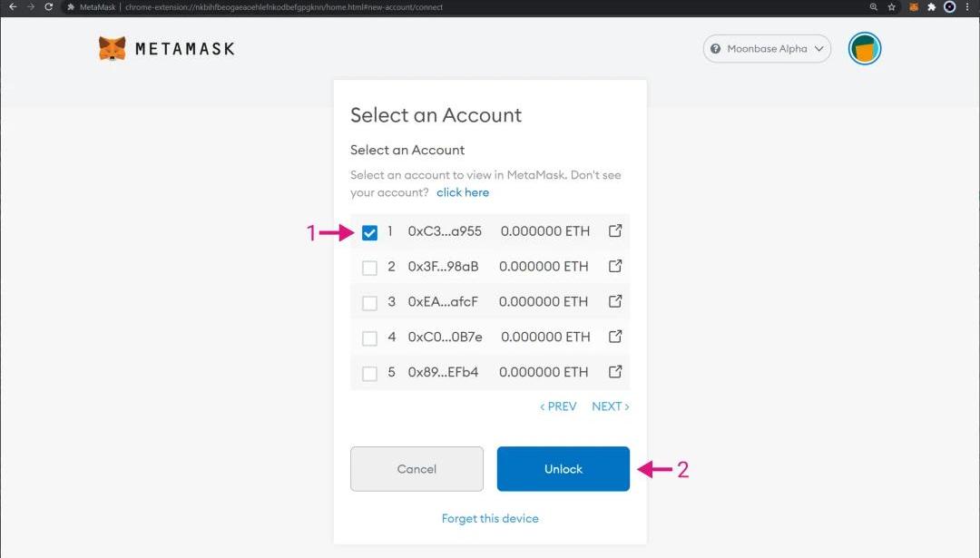980x558 pixels.
Task: Check account 2 checkbox 0x3F...98aB
Action: (369, 268)
